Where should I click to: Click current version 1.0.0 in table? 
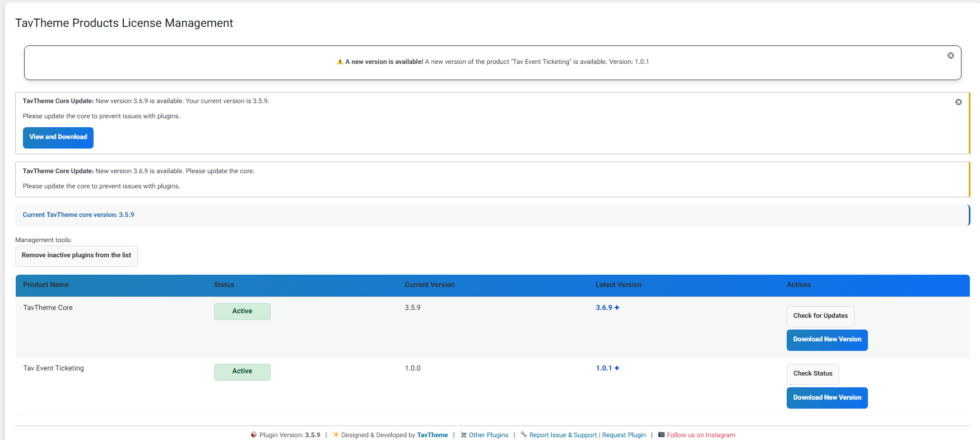point(412,368)
